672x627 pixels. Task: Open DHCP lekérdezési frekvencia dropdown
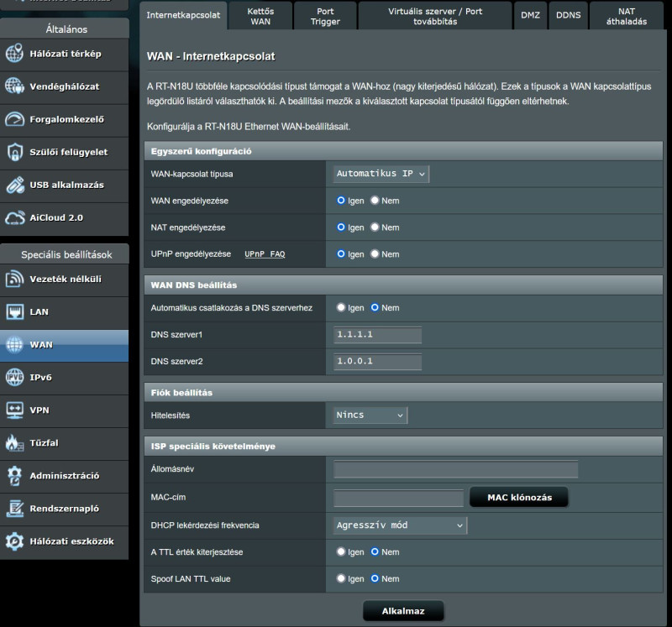click(400, 525)
